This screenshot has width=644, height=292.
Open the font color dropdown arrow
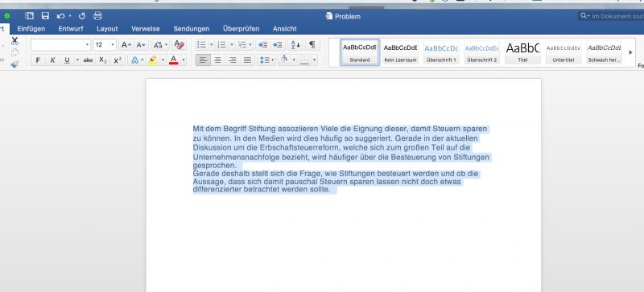click(x=184, y=60)
